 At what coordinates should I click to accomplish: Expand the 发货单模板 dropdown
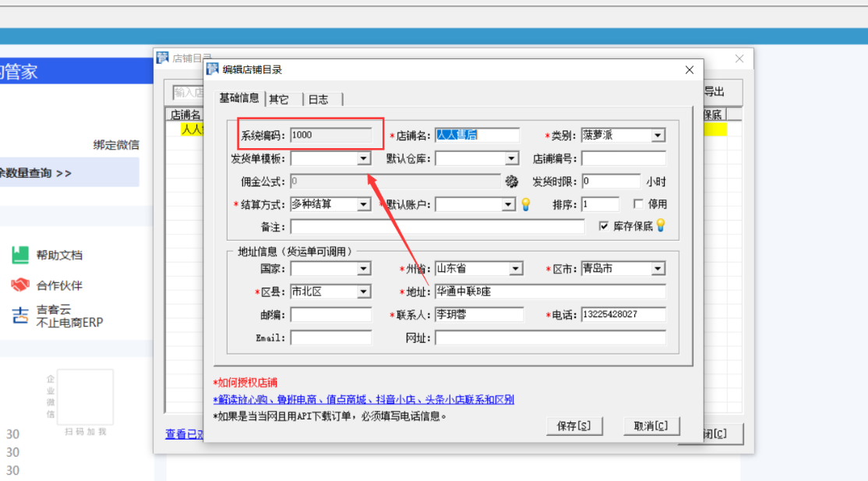(364, 159)
